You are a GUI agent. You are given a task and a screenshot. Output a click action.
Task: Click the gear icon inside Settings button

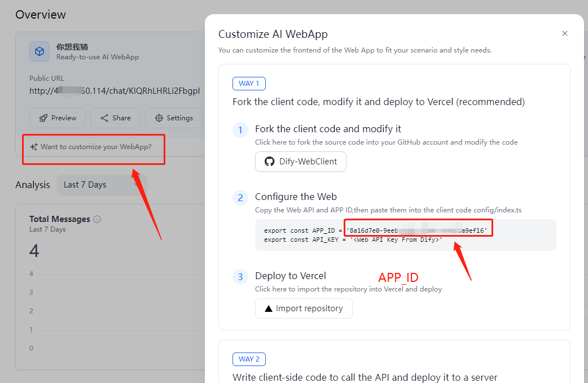[x=159, y=117]
